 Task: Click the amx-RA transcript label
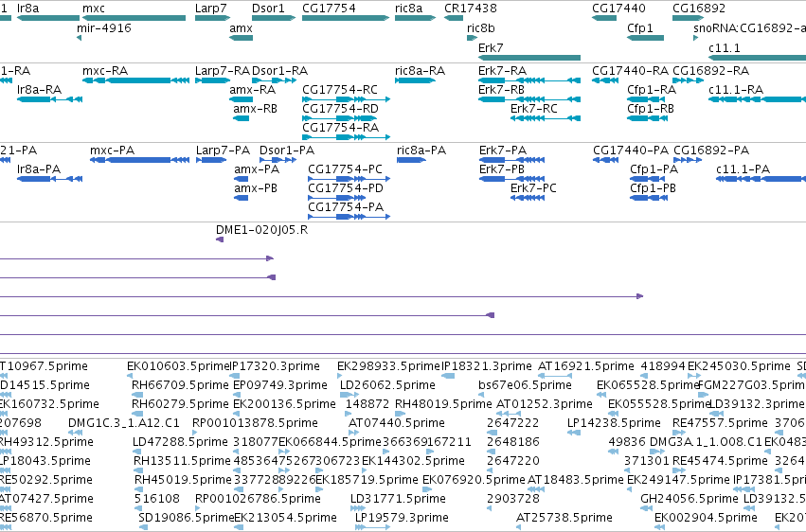[252, 89]
